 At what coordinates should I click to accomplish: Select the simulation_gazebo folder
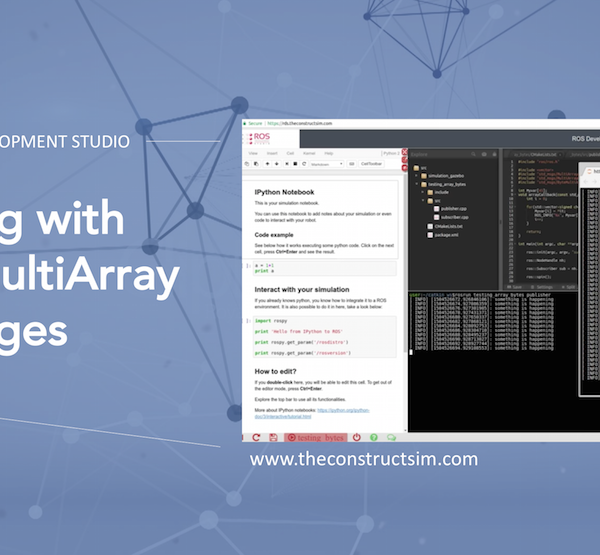coord(443,176)
